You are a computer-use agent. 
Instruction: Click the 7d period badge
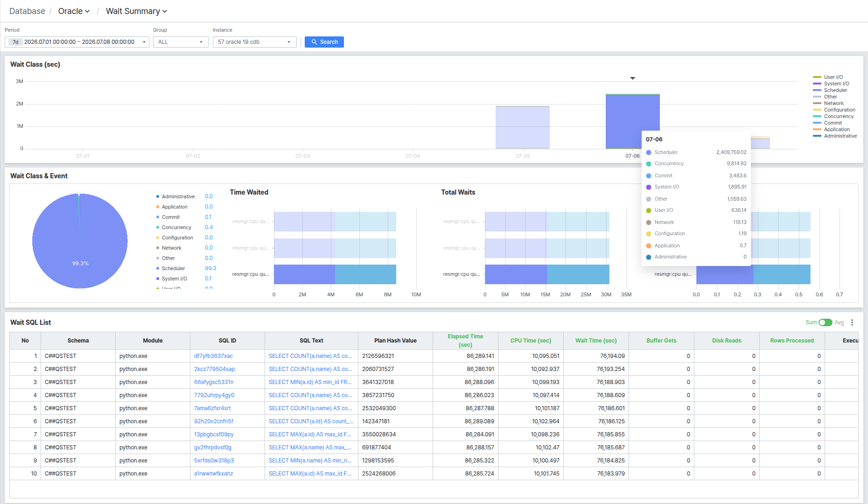[x=15, y=42]
